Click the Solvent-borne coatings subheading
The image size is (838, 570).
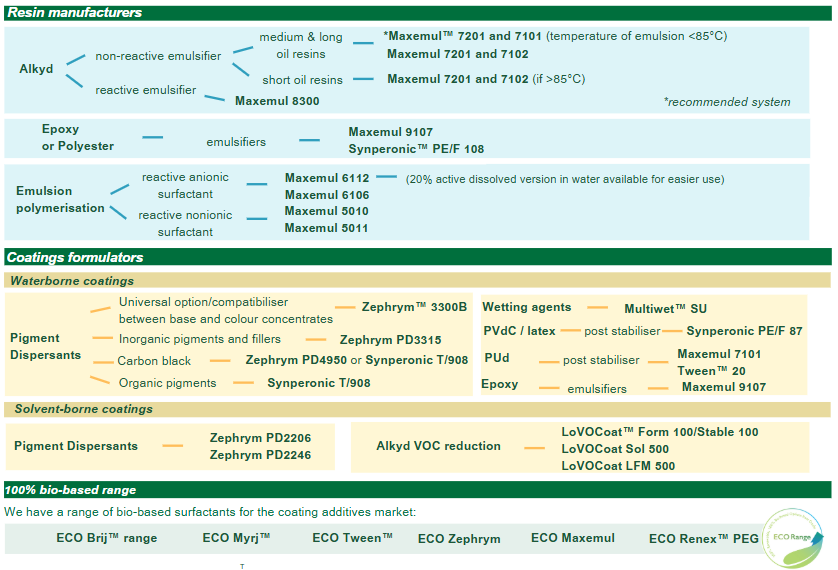84,409
